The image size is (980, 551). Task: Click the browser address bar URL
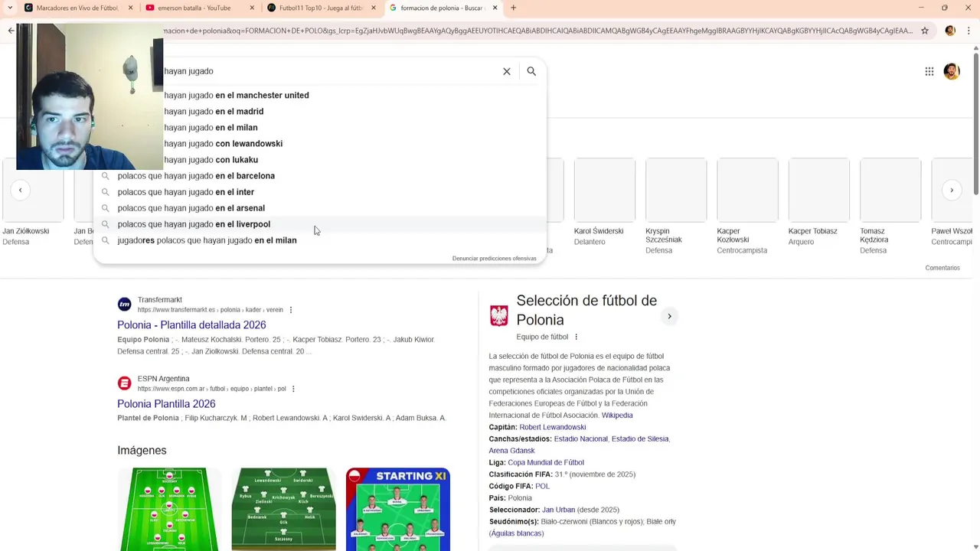point(537,31)
